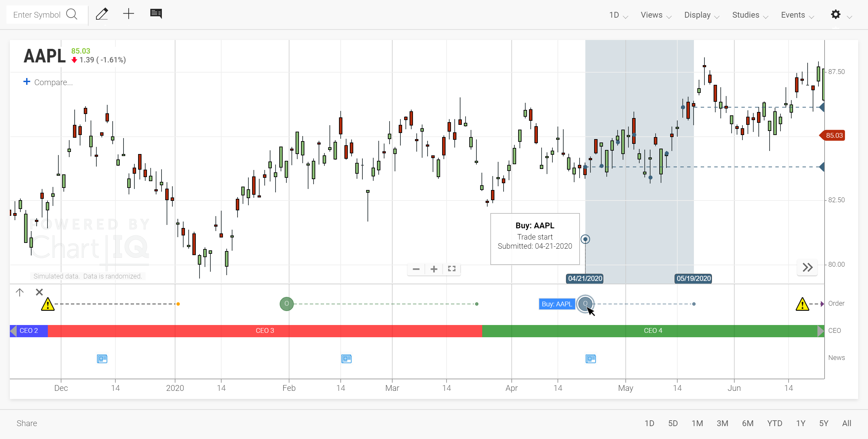Click the Order lane label
The height and width of the screenshot is (439, 868).
tap(836, 304)
